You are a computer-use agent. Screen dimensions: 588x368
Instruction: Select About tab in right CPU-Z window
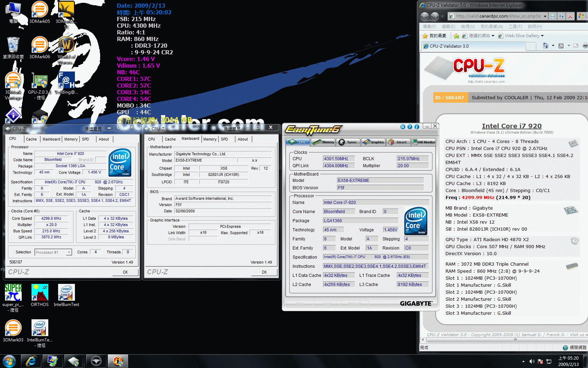pos(243,139)
